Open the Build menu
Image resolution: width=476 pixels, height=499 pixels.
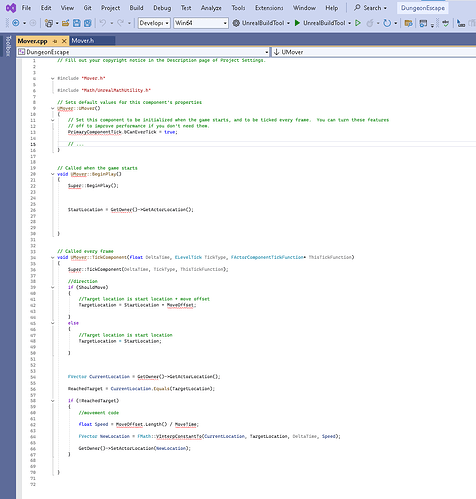(136, 8)
